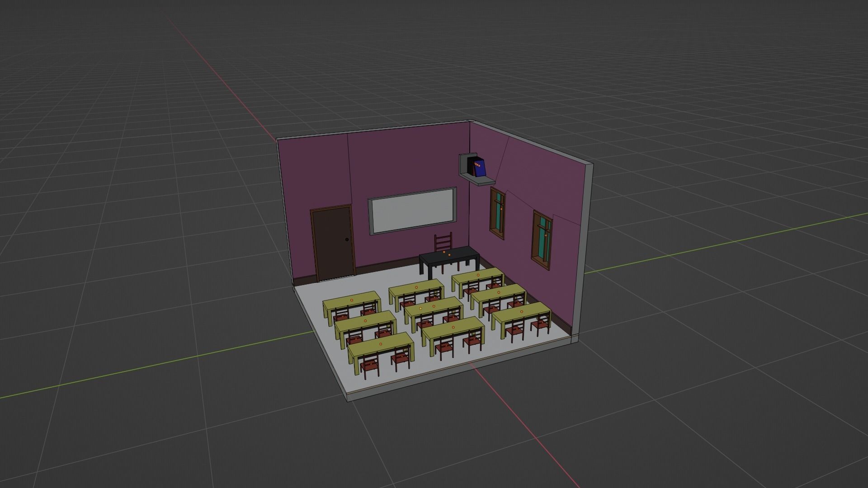Select the blue book on the corner shelf
This screenshot has width=868, height=488.
(x=480, y=168)
